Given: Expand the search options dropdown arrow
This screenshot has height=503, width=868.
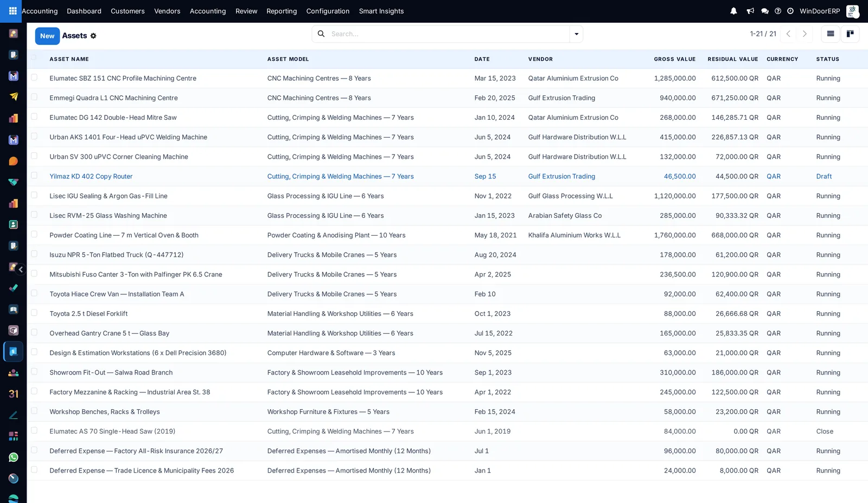Looking at the screenshot, I should coord(576,34).
